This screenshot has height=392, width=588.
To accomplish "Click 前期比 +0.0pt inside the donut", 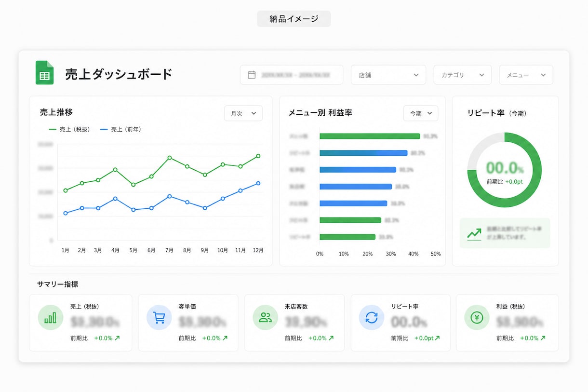I will [x=505, y=182].
